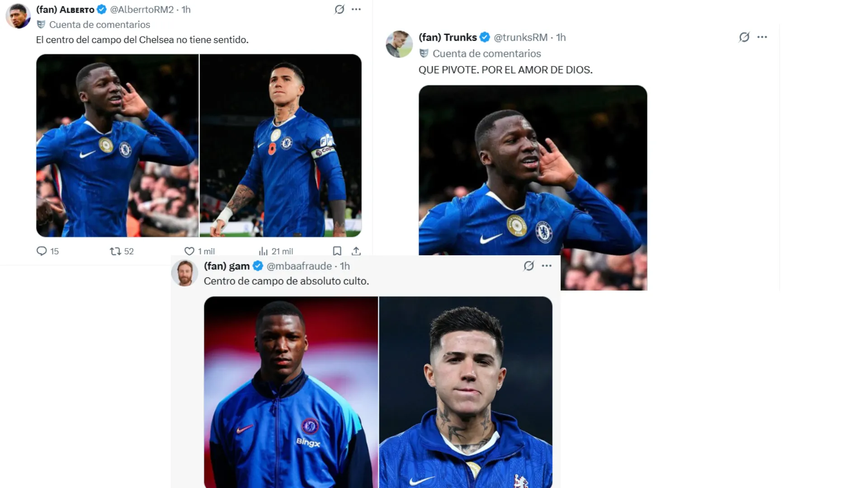The width and height of the screenshot is (868, 488).
Task: Open @AlberrtoRM2 profile via handle
Action: pyautogui.click(x=141, y=9)
